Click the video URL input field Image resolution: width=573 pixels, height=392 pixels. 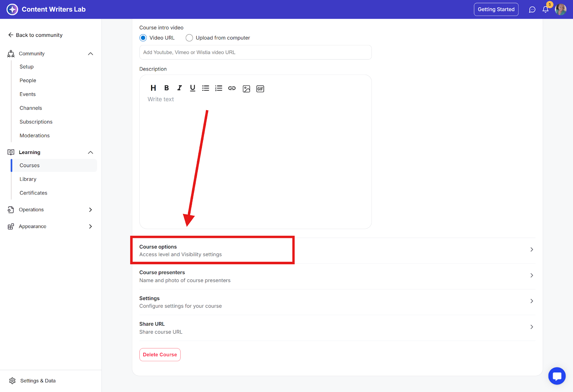255,52
